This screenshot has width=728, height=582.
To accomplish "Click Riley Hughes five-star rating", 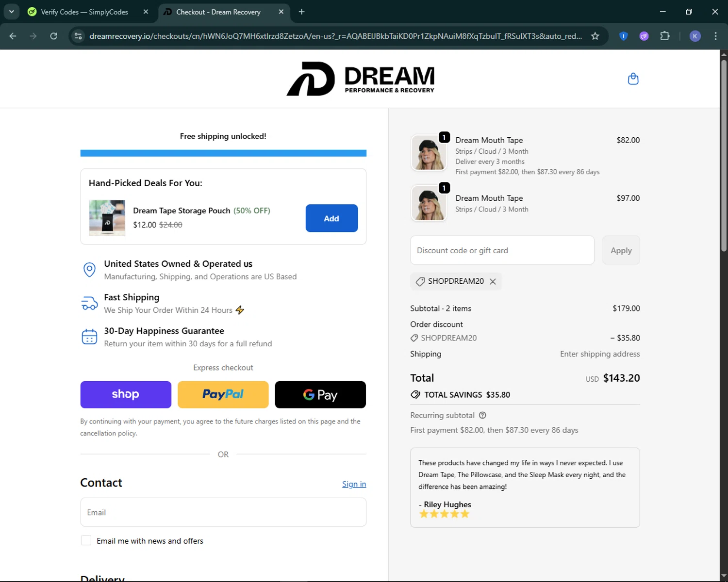I will [x=445, y=514].
